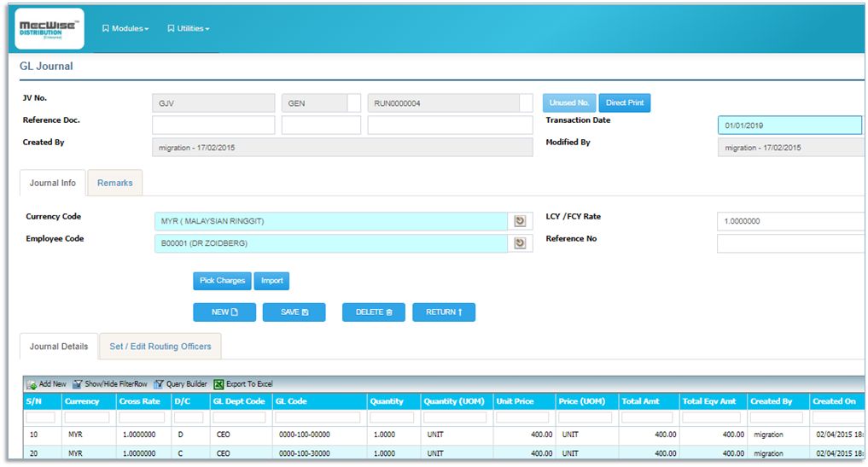Click the MecWise Distribution logo
868x467 pixels.
click(50, 29)
